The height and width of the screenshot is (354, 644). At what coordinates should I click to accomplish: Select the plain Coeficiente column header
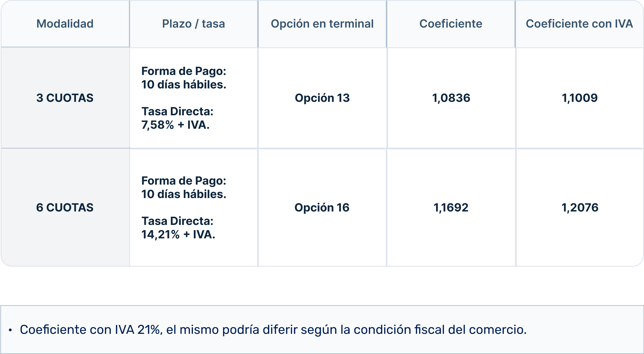451,24
